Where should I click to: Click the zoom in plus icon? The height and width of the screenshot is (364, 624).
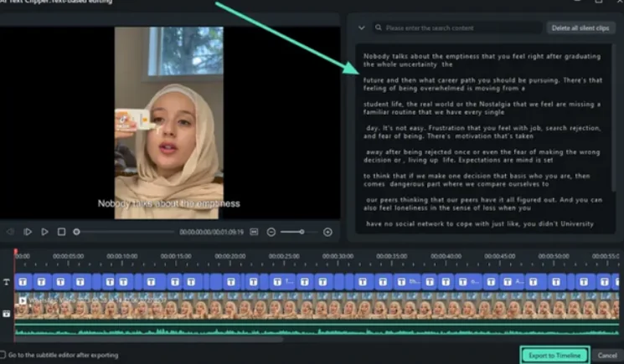coord(327,232)
